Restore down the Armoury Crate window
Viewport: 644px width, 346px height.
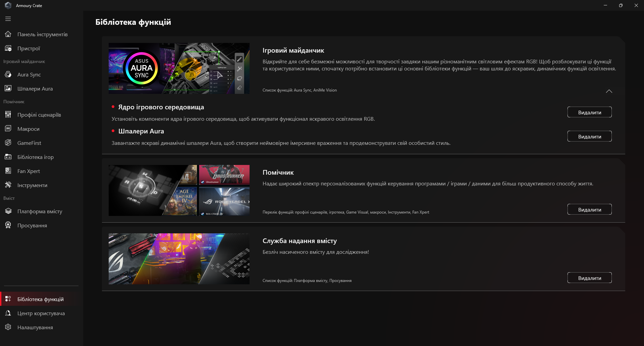[621, 5]
